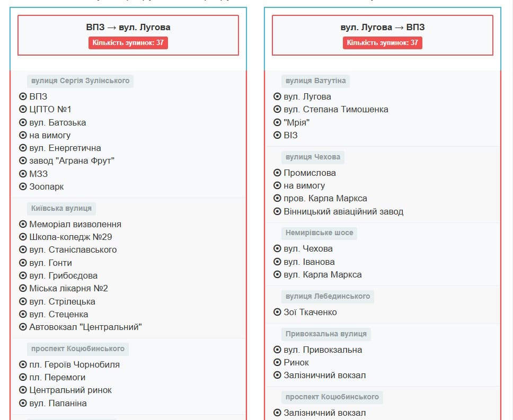Screen dimensions: 513x420
Task: Click the marker icon next to "Мрія"
Action: tap(277, 122)
